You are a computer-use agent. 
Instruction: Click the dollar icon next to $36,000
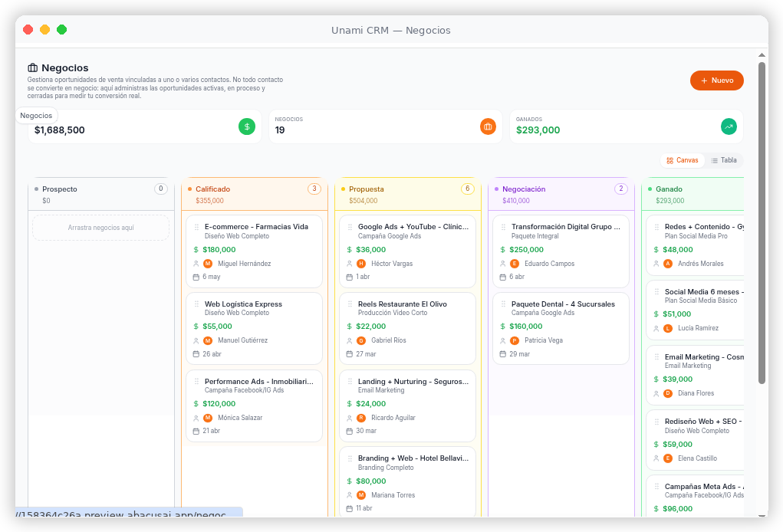(349, 249)
